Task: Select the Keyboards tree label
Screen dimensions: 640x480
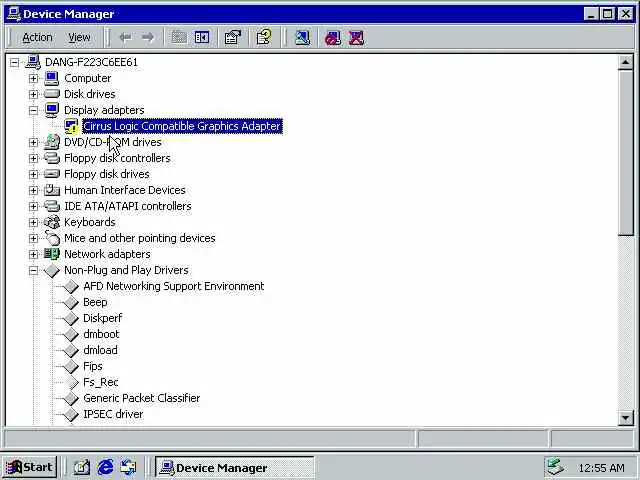Action: [90, 222]
